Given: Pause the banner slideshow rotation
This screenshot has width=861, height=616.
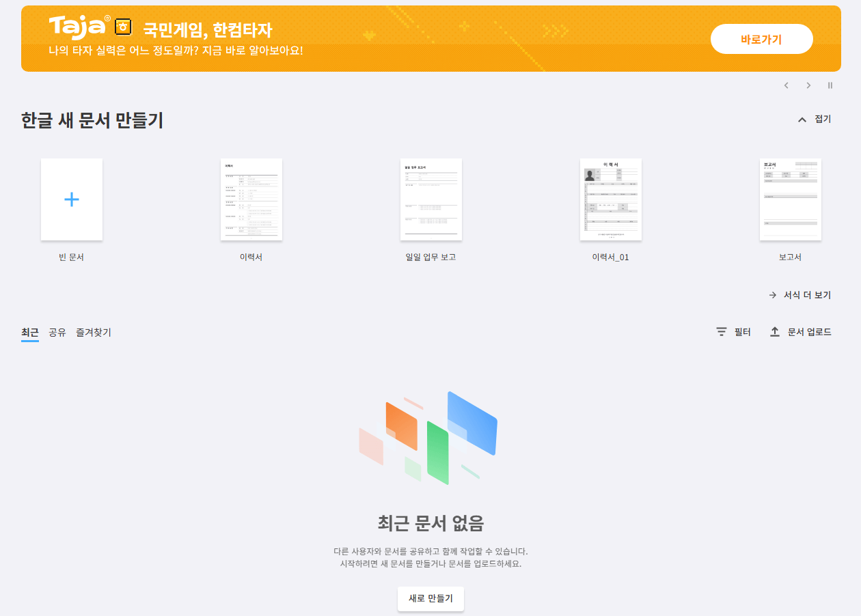Looking at the screenshot, I should (830, 85).
